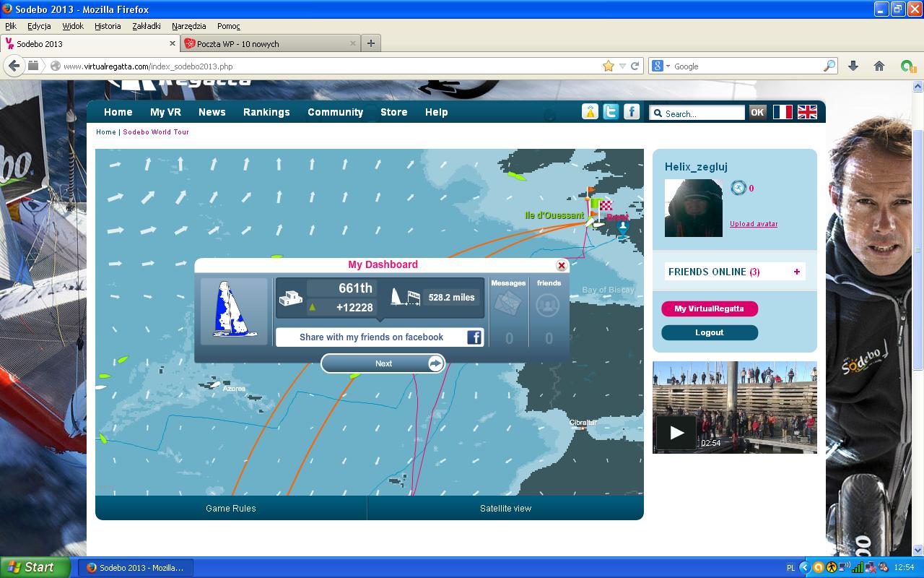Follow the Sodebo World Tour breadcrumb link
Image resolution: width=924 pixels, height=578 pixels.
[156, 132]
